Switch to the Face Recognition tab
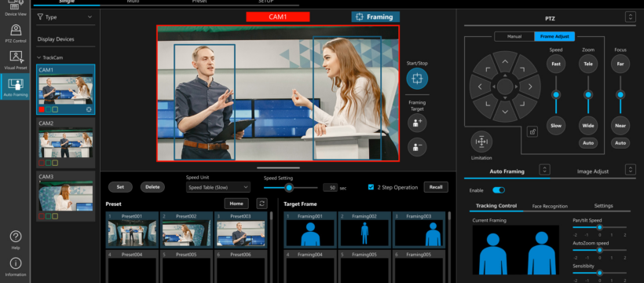This screenshot has height=283, width=644. pos(550,207)
